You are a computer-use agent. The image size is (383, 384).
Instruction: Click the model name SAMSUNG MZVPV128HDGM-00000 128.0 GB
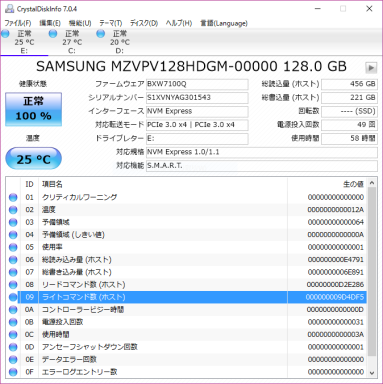click(x=191, y=67)
